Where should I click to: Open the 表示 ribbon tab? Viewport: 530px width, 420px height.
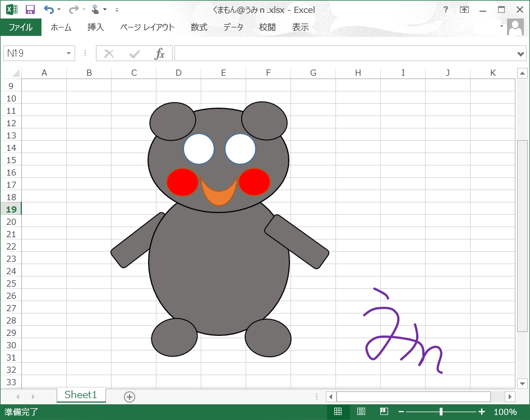[x=300, y=27]
